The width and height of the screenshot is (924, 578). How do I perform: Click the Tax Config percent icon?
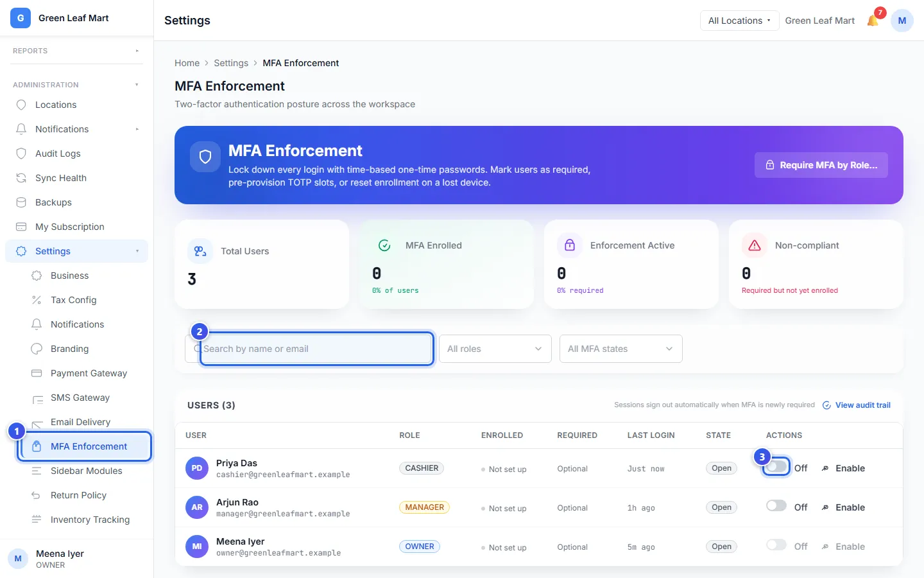pyautogui.click(x=37, y=300)
